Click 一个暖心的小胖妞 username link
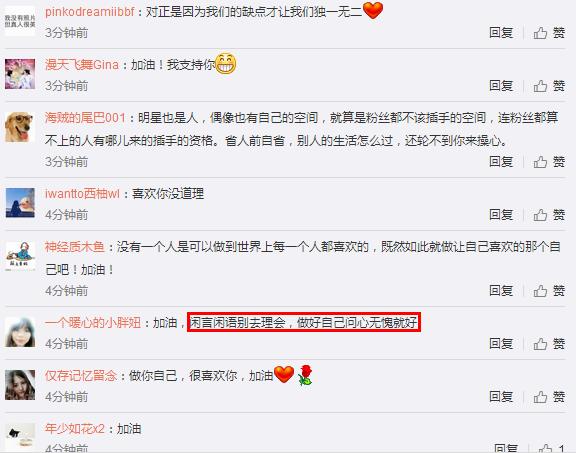The width and height of the screenshot is (576, 453). pyautogui.click(x=93, y=323)
